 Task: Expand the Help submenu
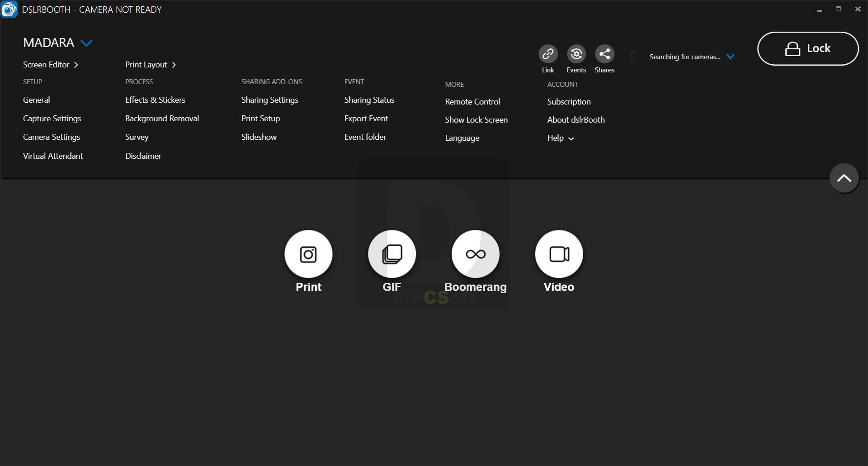[x=561, y=138]
